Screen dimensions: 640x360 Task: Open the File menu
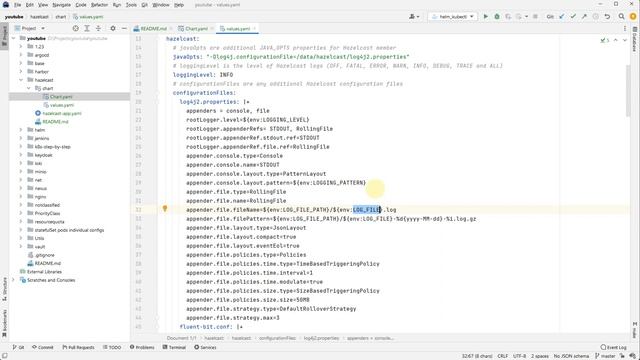point(18,5)
